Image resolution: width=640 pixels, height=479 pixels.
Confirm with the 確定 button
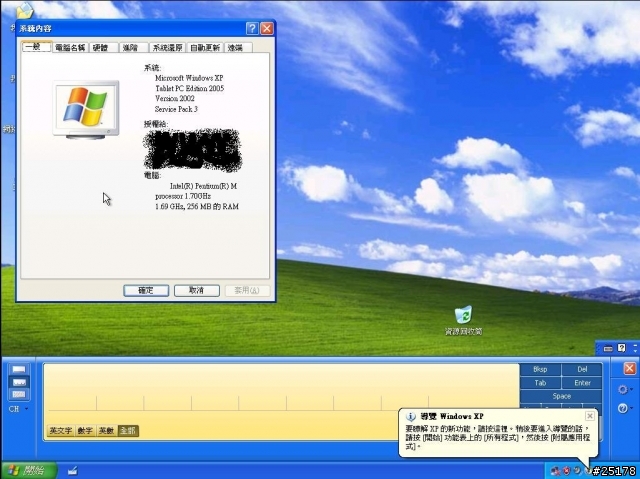[x=146, y=291]
